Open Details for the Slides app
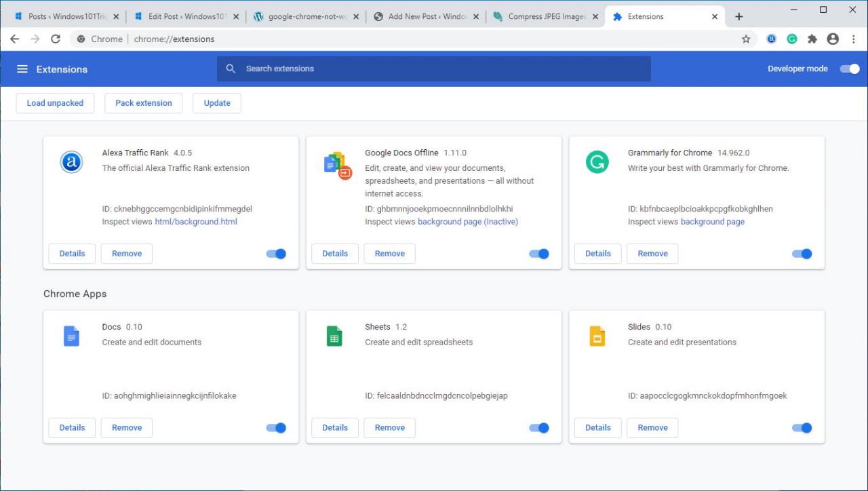This screenshot has width=868, height=491. [598, 428]
